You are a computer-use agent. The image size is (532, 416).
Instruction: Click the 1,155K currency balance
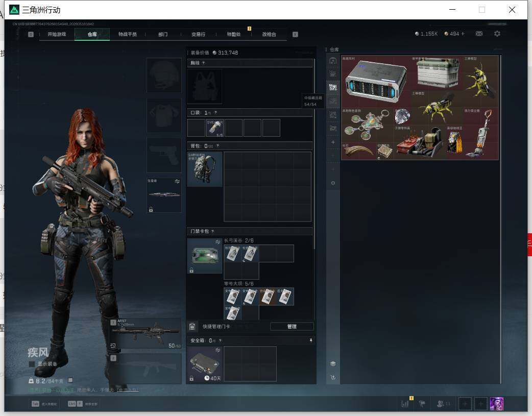[426, 34]
